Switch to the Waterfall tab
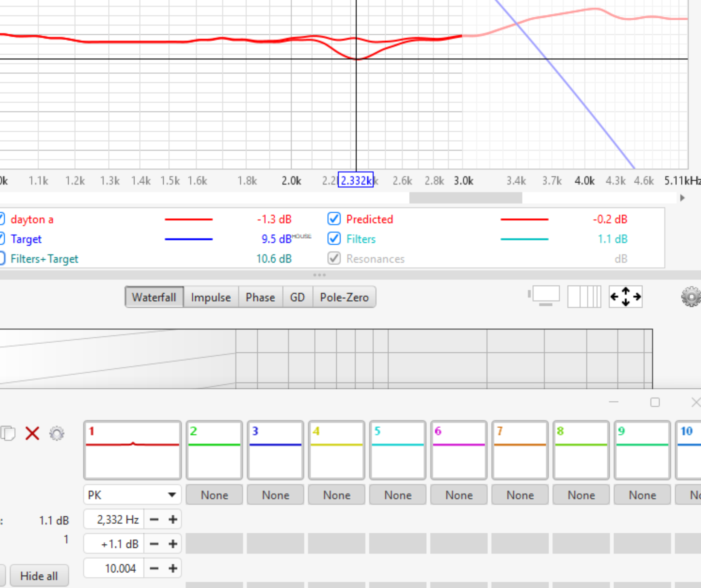The height and width of the screenshot is (588, 701). click(x=154, y=297)
